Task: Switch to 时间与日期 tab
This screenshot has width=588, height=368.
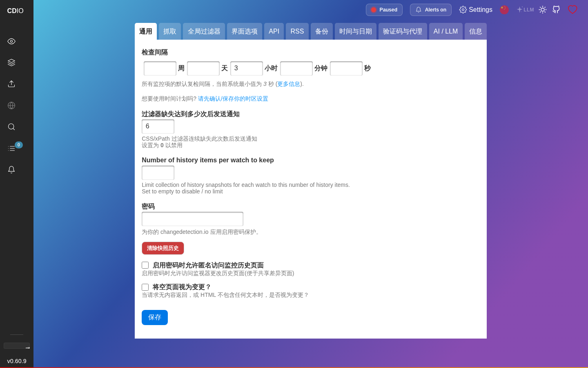Action: (356, 31)
